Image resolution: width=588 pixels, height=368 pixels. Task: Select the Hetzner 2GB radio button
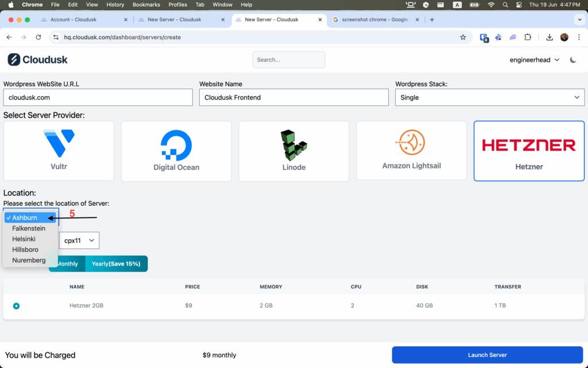[16, 306]
